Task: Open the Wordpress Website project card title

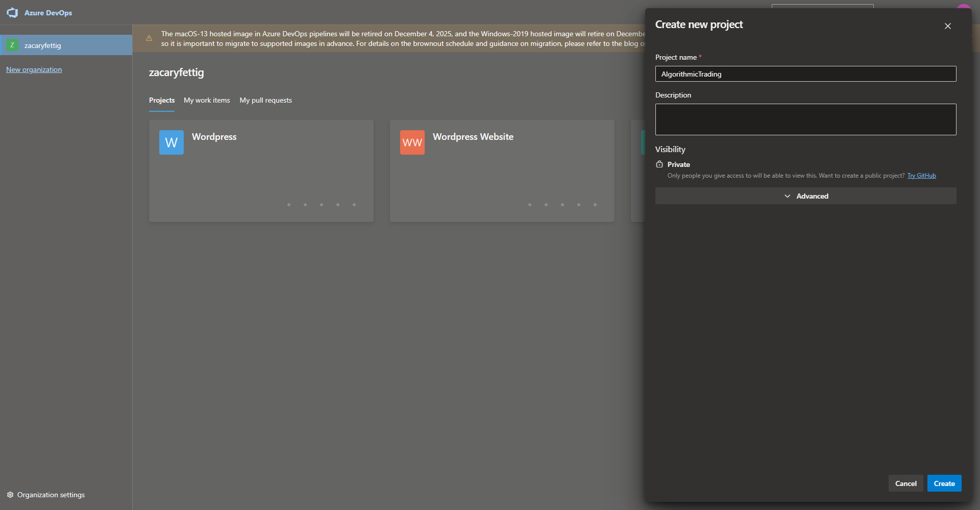Action: click(x=473, y=137)
